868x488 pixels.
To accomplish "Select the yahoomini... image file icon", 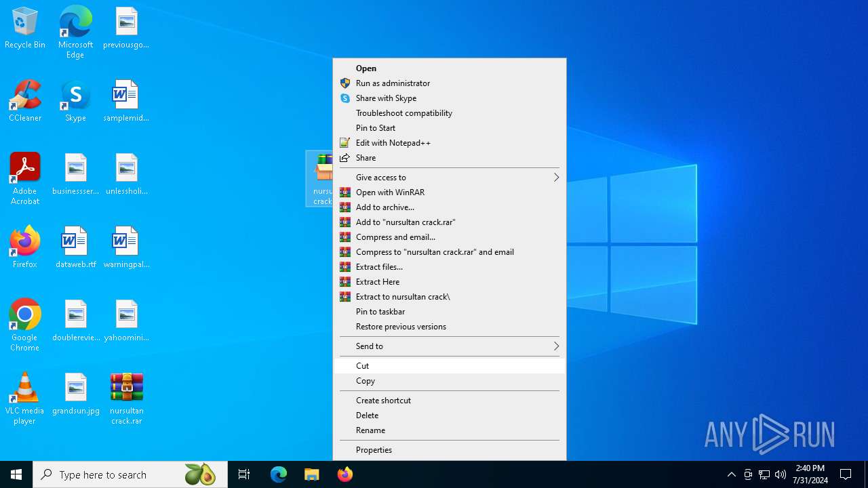I will 126,321.
